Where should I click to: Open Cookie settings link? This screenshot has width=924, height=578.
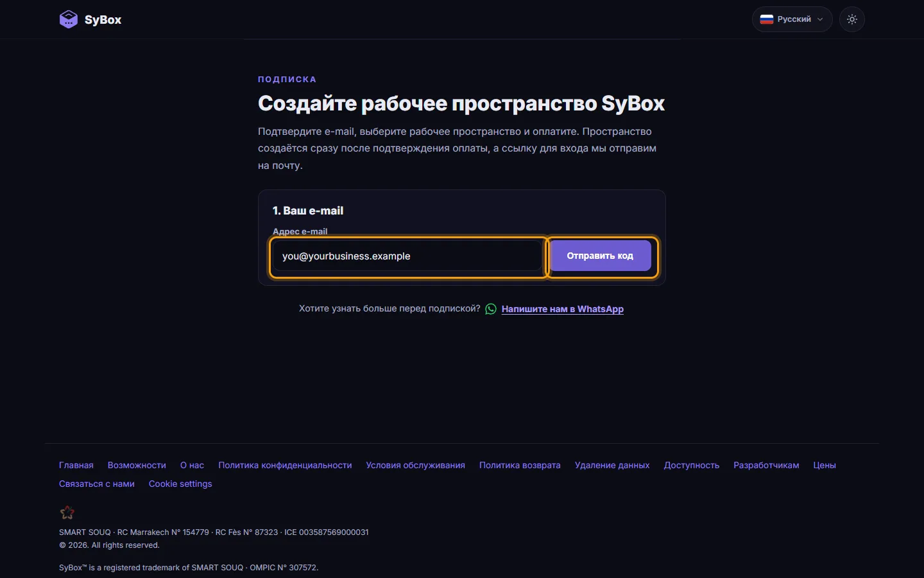point(180,484)
